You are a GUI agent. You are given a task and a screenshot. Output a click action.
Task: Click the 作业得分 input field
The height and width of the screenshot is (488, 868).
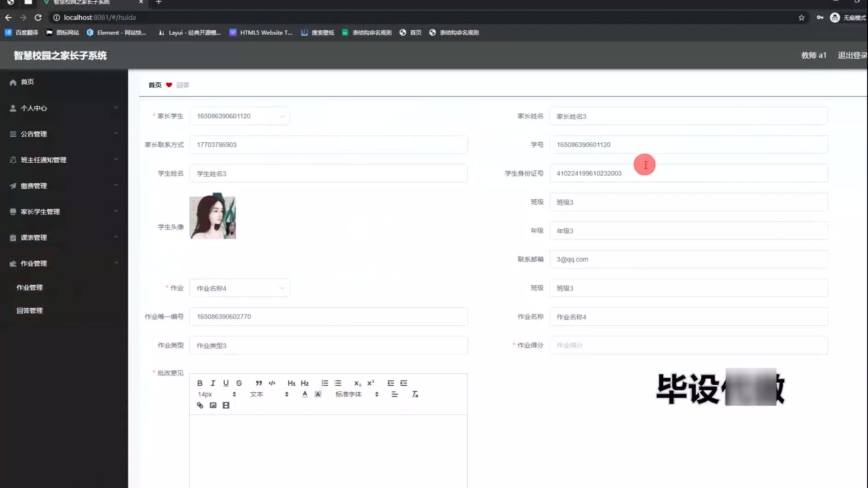click(689, 345)
